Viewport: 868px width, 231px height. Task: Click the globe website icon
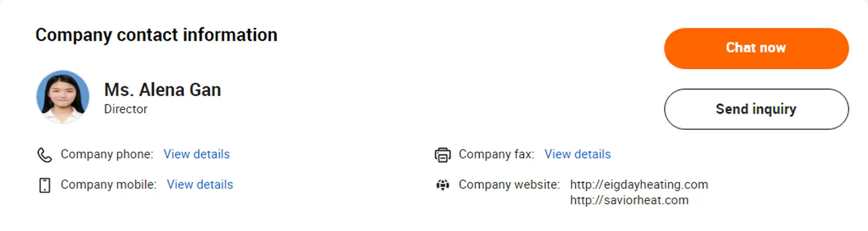443,185
